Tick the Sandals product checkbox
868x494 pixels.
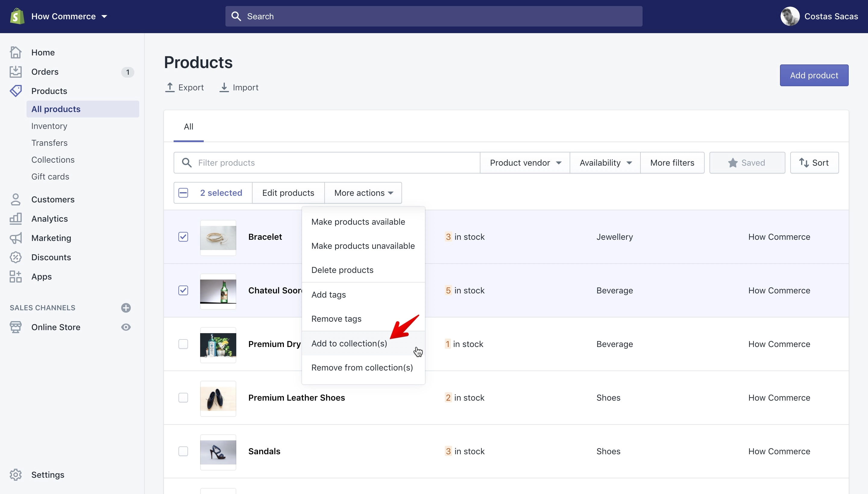[x=183, y=451]
